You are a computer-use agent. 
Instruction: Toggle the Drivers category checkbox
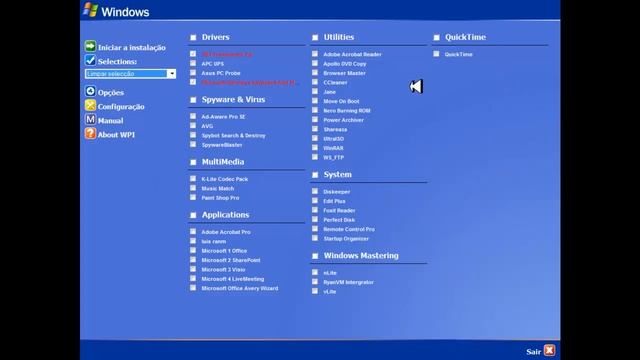(x=193, y=38)
